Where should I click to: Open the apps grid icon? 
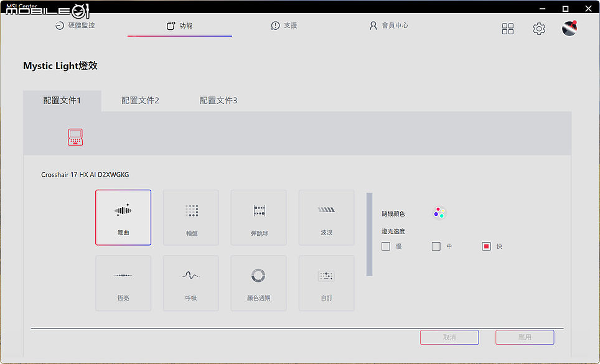pyautogui.click(x=508, y=29)
